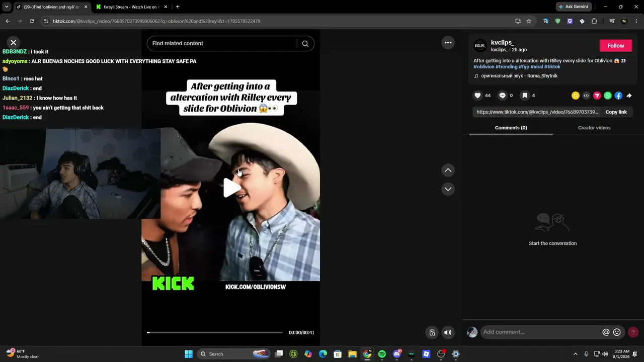Open the emoji picker in the comment box
644x362 pixels.
[x=617, y=332]
